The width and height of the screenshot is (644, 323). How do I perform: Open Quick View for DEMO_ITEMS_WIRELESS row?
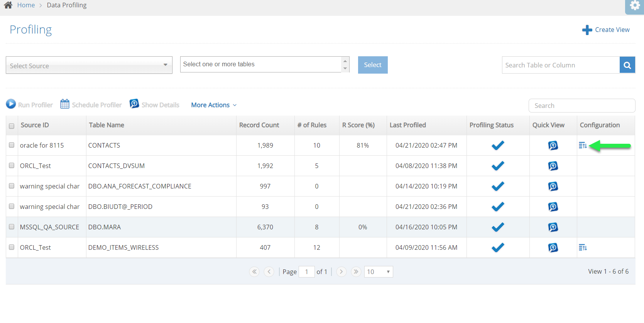(x=553, y=247)
